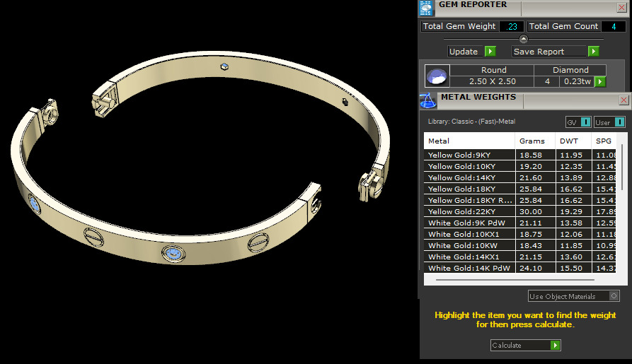Select the Yellow Gold:18KY row
This screenshot has width=632, height=364.
520,189
